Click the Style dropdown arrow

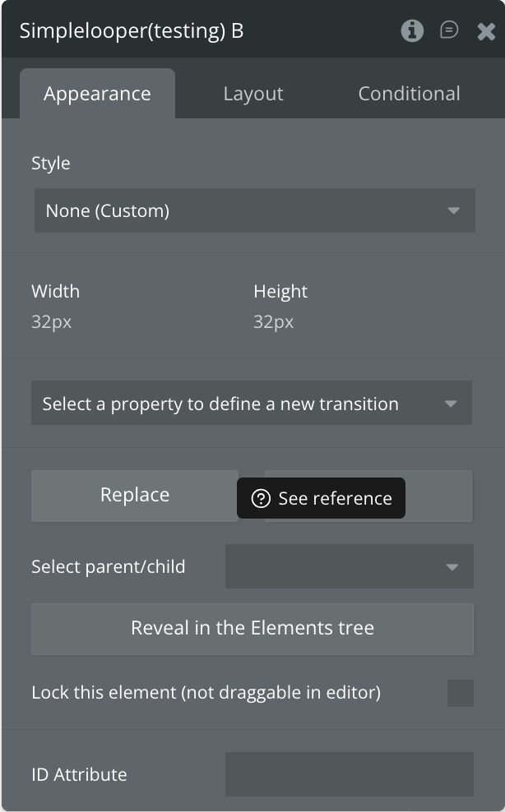454,211
